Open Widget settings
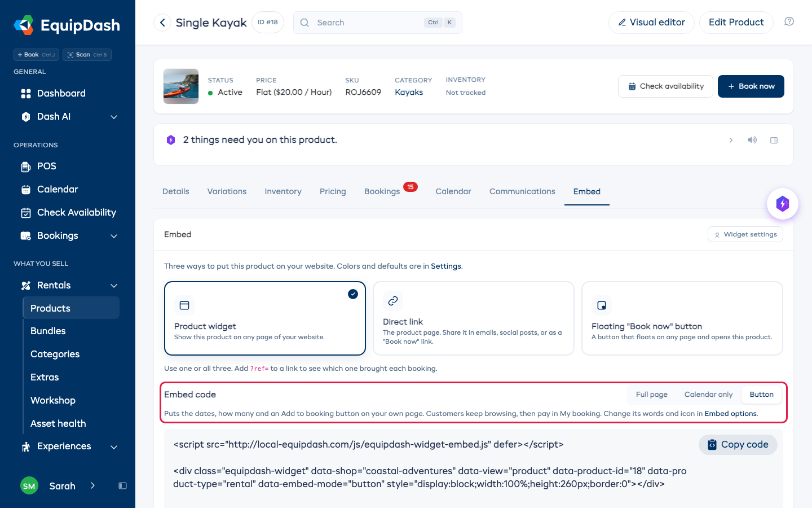The image size is (812, 508). point(745,234)
